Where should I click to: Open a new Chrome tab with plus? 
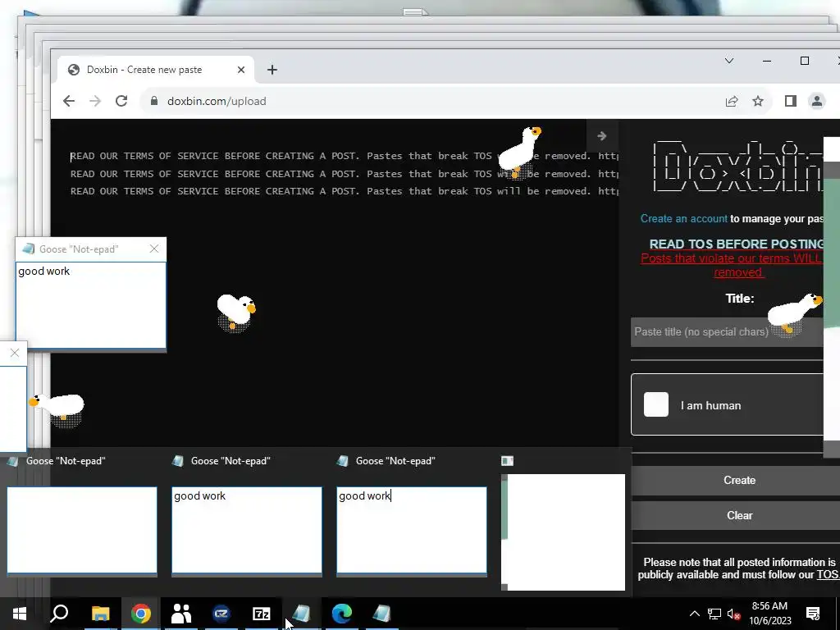tap(272, 70)
